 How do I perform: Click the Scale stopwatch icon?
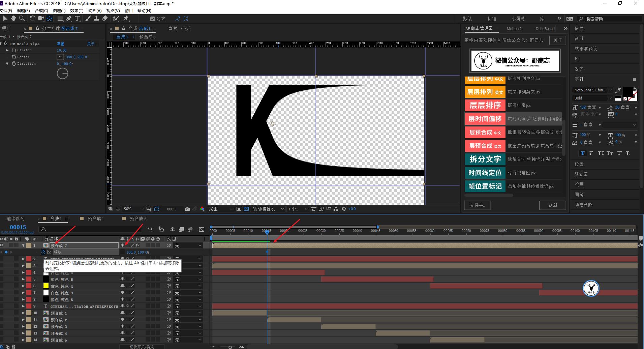click(43, 252)
